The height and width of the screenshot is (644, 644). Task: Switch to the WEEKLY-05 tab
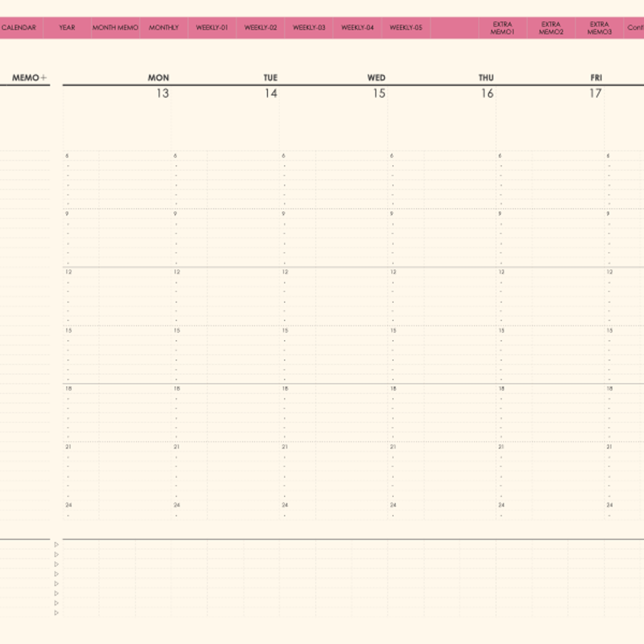pos(406,28)
